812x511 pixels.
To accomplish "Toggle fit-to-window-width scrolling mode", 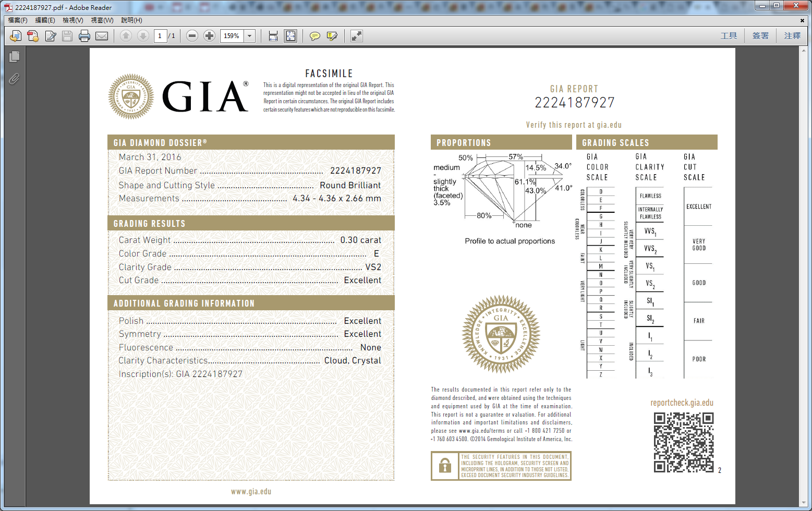I will 273,36.
